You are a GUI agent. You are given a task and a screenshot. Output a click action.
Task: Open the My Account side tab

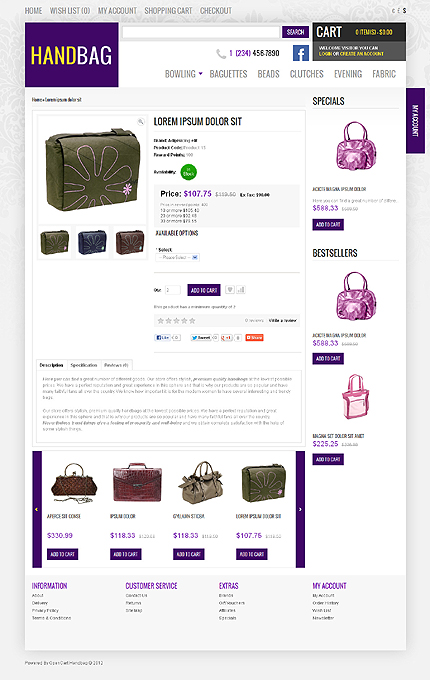tap(415, 121)
